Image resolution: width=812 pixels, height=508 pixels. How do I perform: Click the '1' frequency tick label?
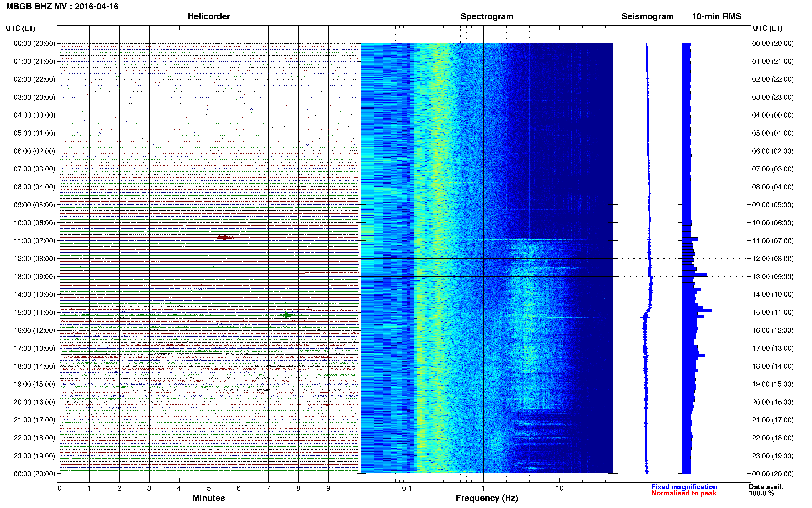[483, 488]
